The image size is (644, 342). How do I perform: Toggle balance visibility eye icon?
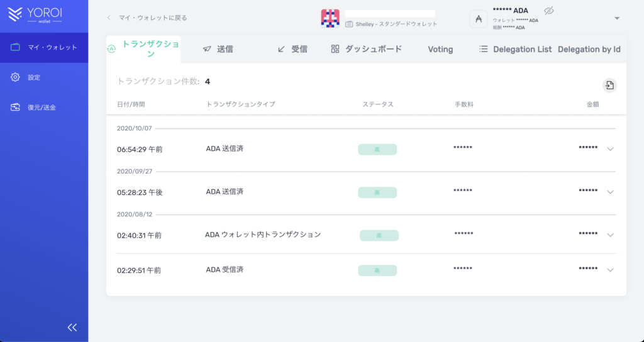(548, 11)
